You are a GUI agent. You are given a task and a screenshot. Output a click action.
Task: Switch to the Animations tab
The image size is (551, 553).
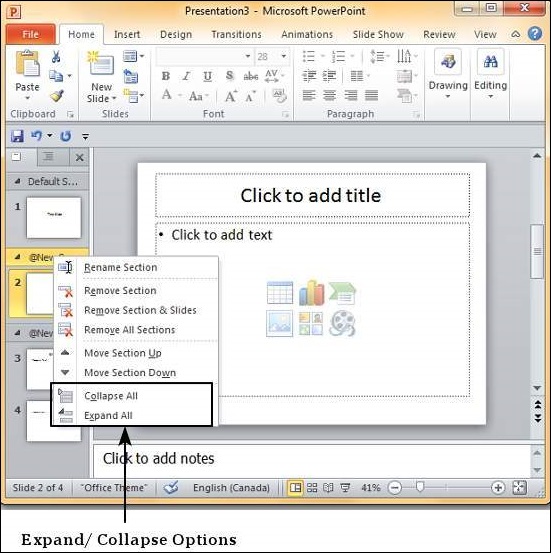point(307,34)
